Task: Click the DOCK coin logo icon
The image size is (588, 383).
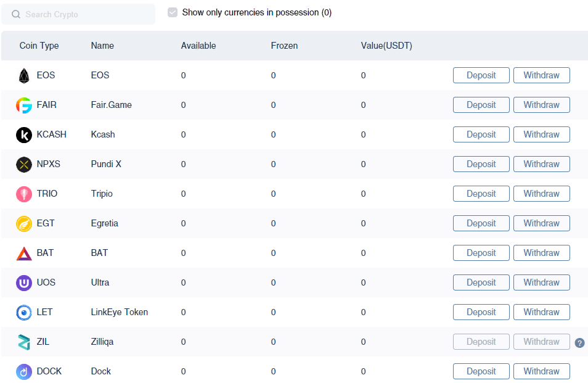Action: pyautogui.click(x=24, y=372)
